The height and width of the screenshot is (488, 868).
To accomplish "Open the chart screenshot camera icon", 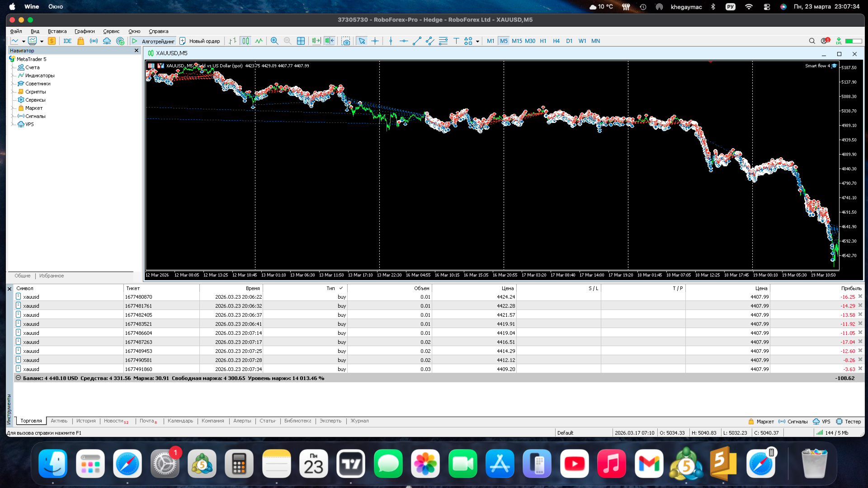I will click(346, 41).
